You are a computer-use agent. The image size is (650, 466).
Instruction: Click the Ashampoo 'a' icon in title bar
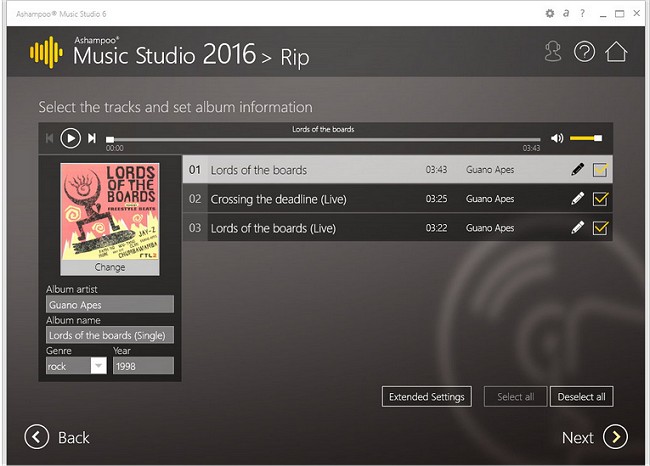[566, 13]
